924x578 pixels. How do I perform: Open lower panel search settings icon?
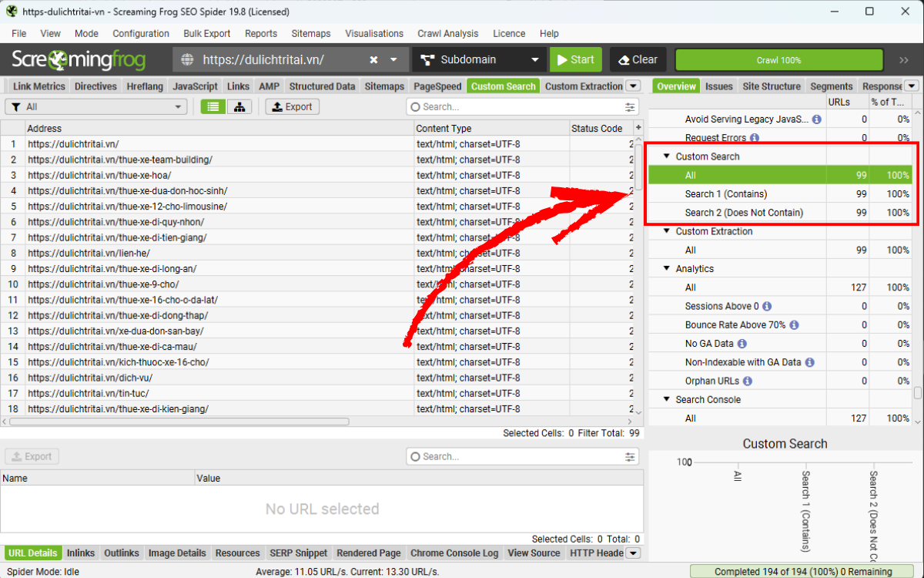click(631, 457)
